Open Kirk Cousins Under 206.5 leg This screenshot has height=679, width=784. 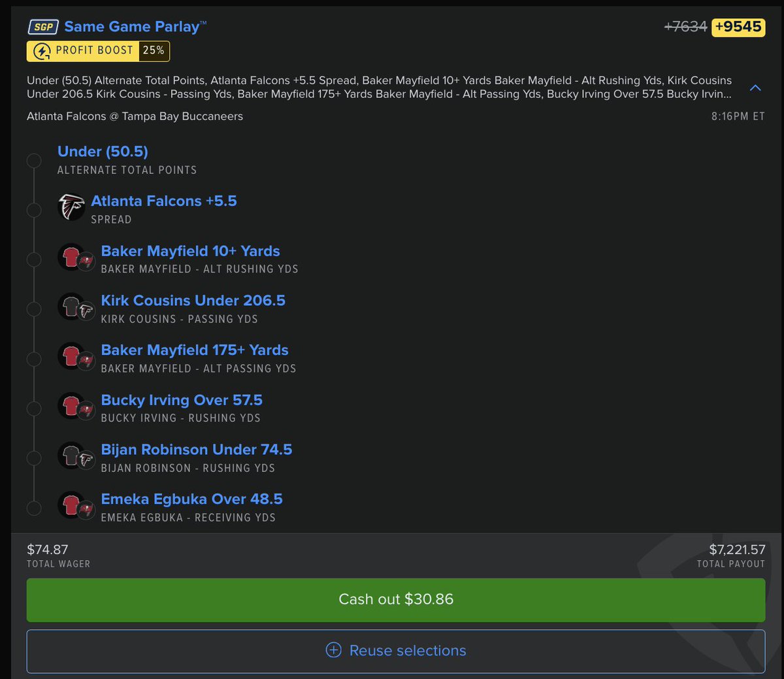click(x=193, y=301)
